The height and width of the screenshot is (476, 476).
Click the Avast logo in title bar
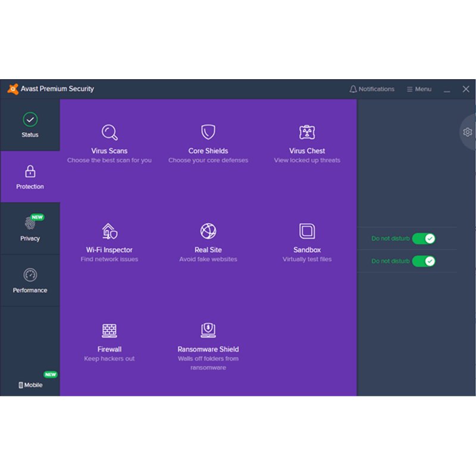tap(12, 89)
